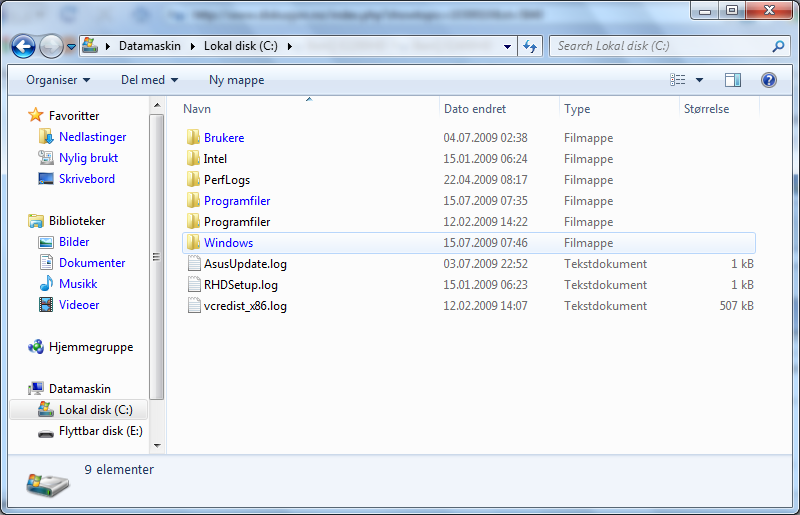Image resolution: width=800 pixels, height=515 pixels.
Task: Select Lokal disk (C:) in address breadcrumb
Action: (241, 46)
